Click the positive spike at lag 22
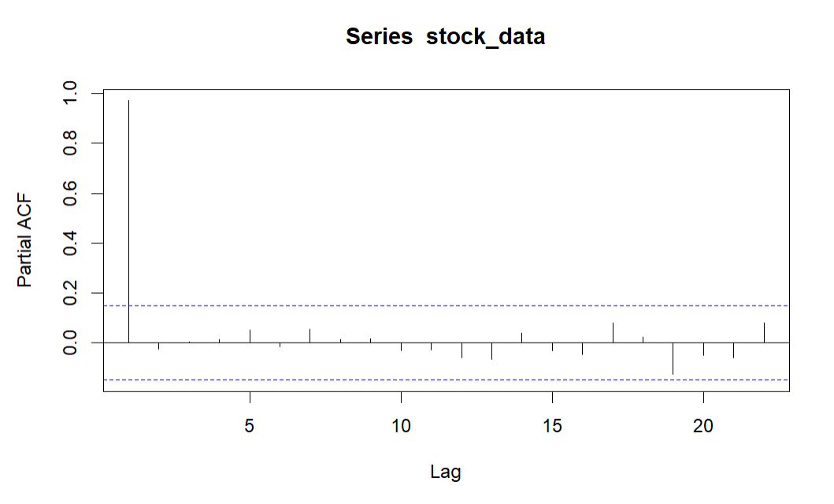Screen dimensions: 834x504 click(x=764, y=333)
